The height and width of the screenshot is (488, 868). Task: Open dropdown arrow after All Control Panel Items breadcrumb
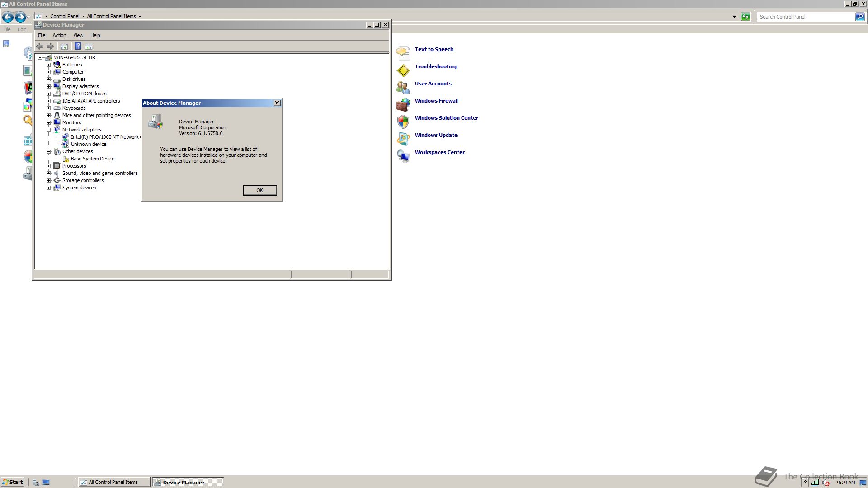coord(140,16)
